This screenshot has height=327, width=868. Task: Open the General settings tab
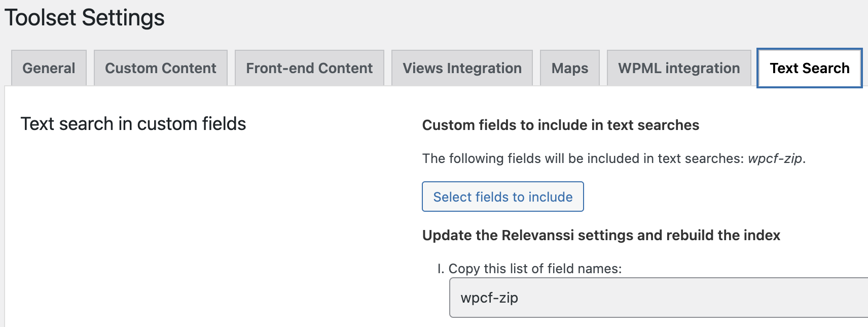pos(49,68)
